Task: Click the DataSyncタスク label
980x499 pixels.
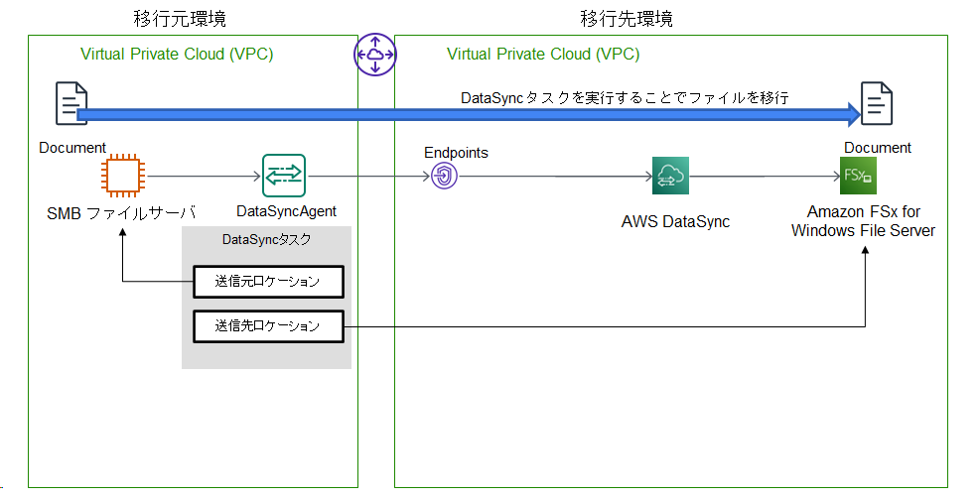Action: click(267, 240)
